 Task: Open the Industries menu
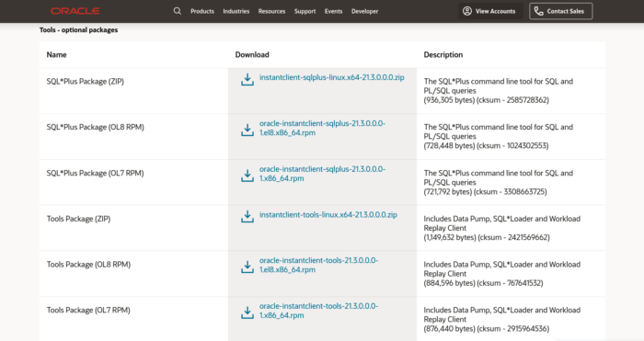[236, 12]
